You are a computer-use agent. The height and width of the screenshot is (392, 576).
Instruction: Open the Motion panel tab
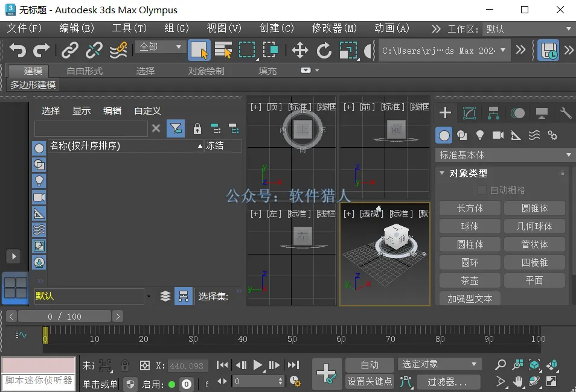[x=517, y=113]
